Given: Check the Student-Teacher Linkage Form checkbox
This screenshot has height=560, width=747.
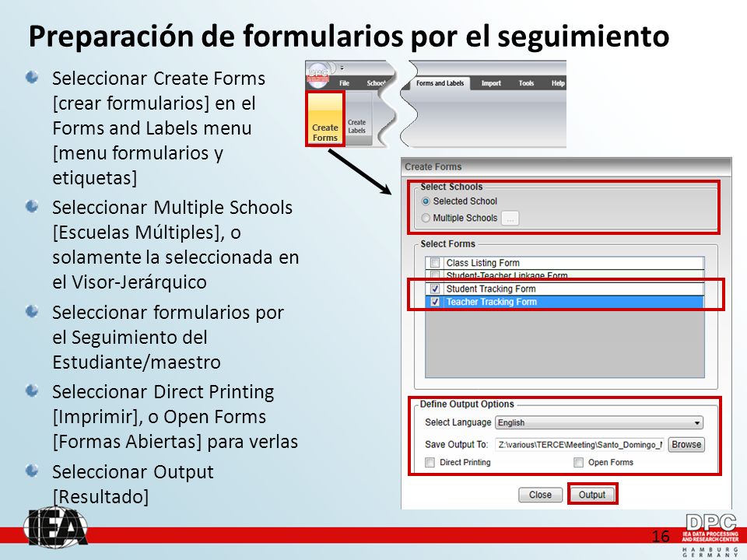Looking at the screenshot, I should click(434, 275).
